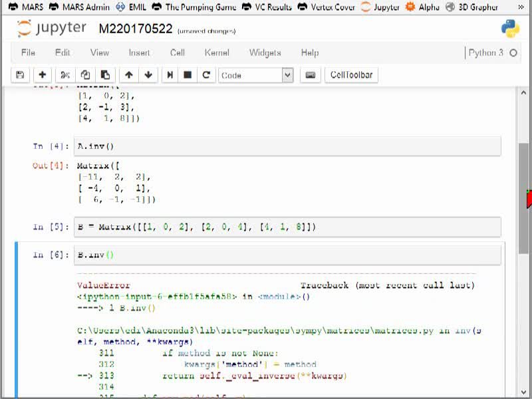Click the B.inv() input cell
The height and width of the screenshot is (399, 532).
point(287,255)
